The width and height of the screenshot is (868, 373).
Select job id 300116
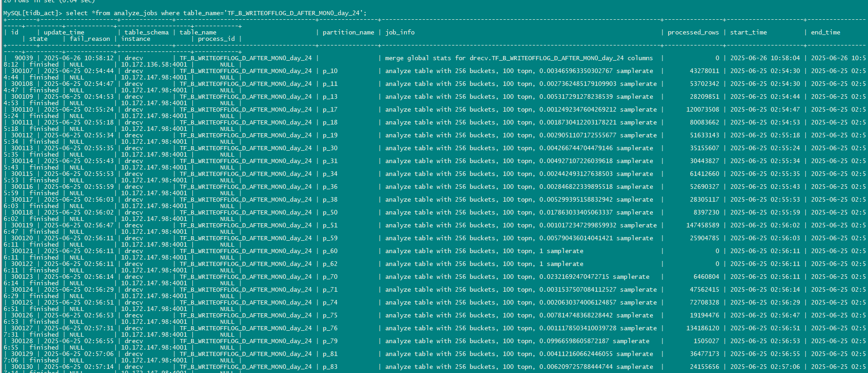[x=22, y=186]
